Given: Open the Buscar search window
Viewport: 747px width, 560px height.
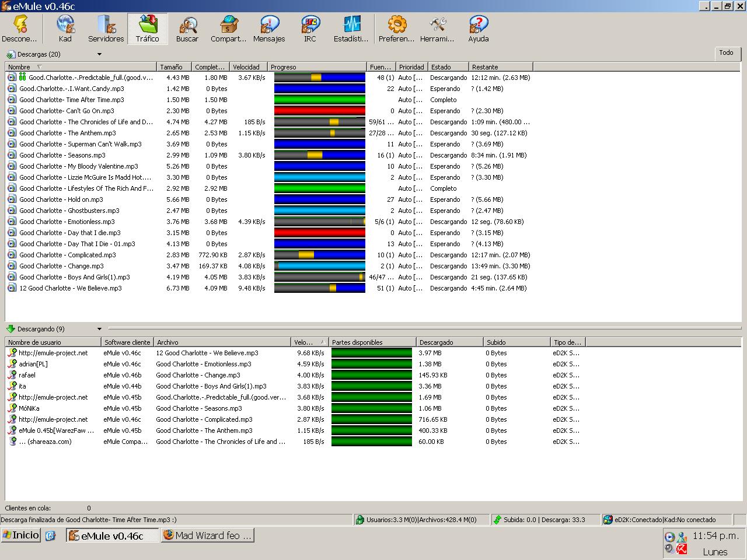Looking at the screenshot, I should [x=187, y=29].
